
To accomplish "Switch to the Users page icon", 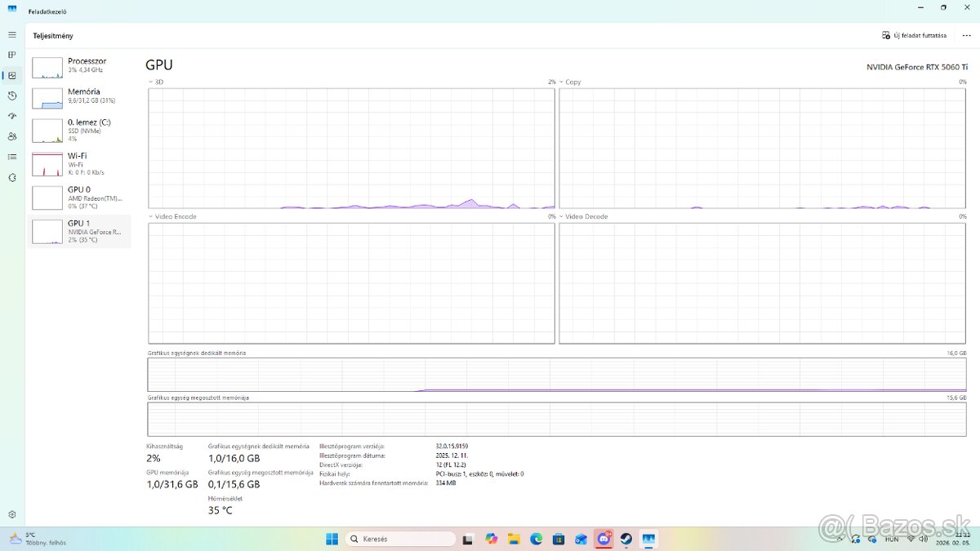I will tap(11, 136).
